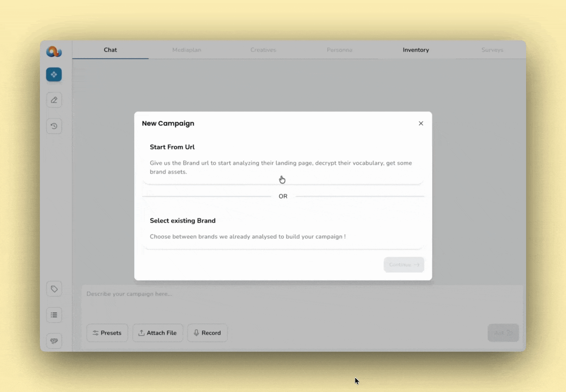Focus the Describe your campaign input field
Image resolution: width=566 pixels, height=392 pixels.
coord(302,303)
